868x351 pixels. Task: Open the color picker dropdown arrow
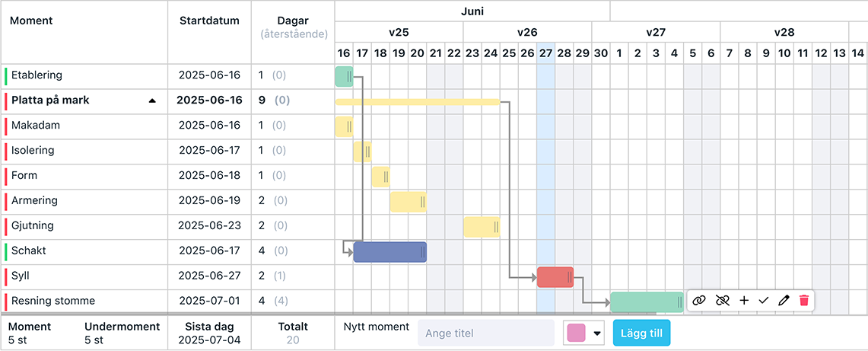(596, 333)
